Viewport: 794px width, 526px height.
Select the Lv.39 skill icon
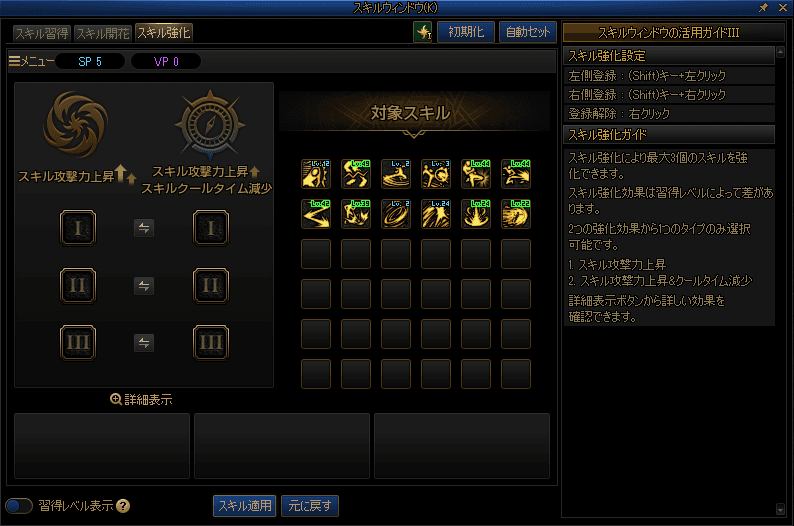(x=355, y=214)
